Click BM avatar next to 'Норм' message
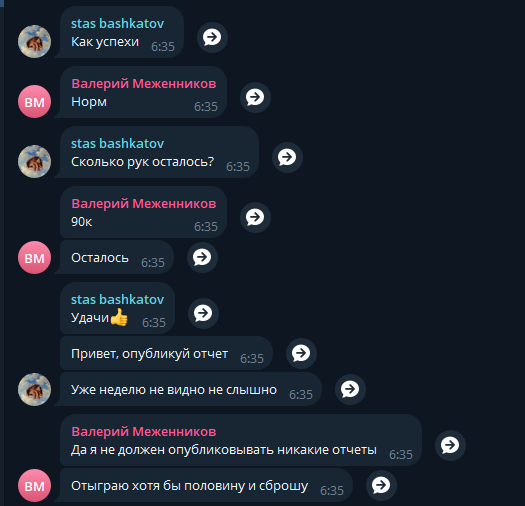 [x=34, y=101]
